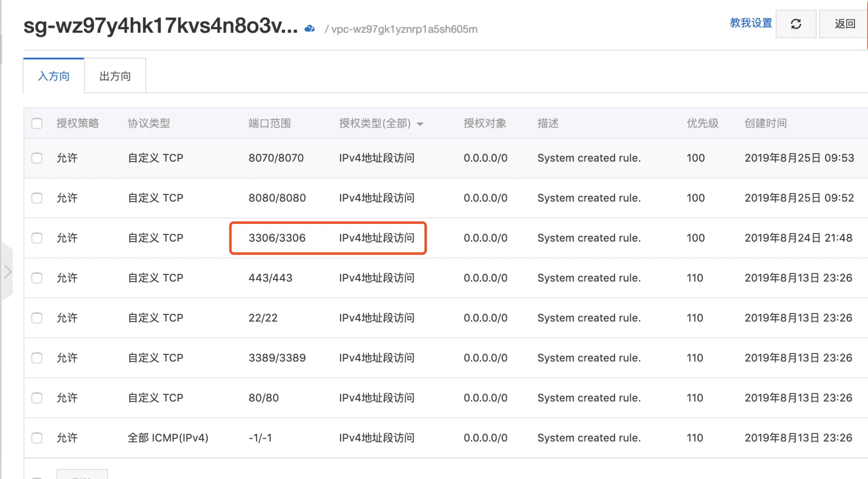
Task: Select the 入方向 tab
Action: tap(54, 76)
